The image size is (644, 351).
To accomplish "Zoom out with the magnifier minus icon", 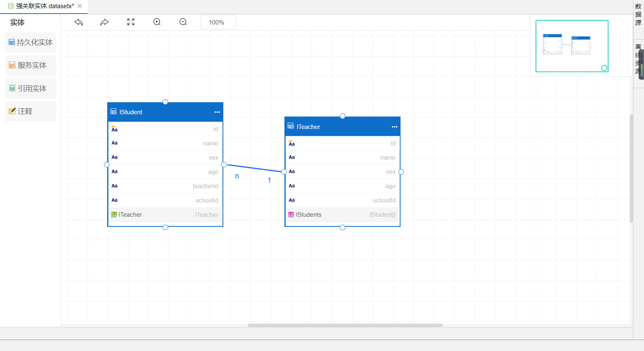I will coord(183,22).
